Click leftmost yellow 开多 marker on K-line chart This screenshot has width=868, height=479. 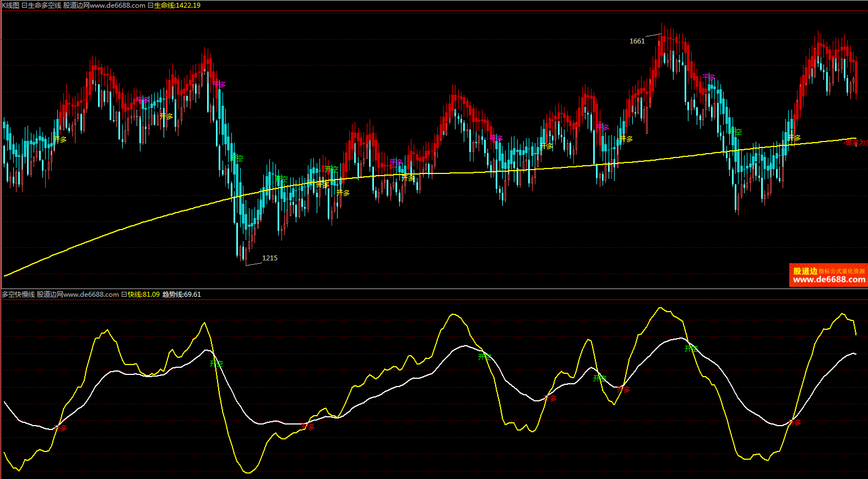[60, 139]
